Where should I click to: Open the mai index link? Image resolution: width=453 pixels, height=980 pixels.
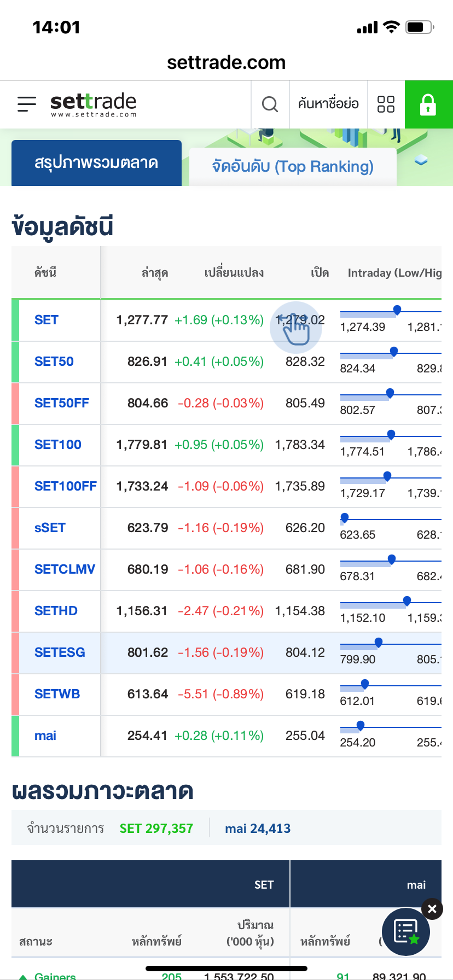45,736
